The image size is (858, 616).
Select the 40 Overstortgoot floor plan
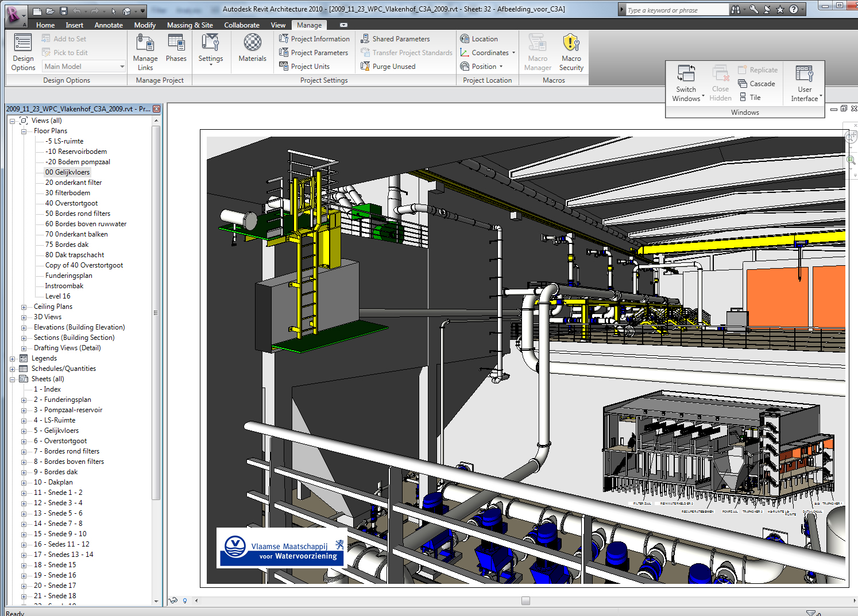(x=72, y=203)
